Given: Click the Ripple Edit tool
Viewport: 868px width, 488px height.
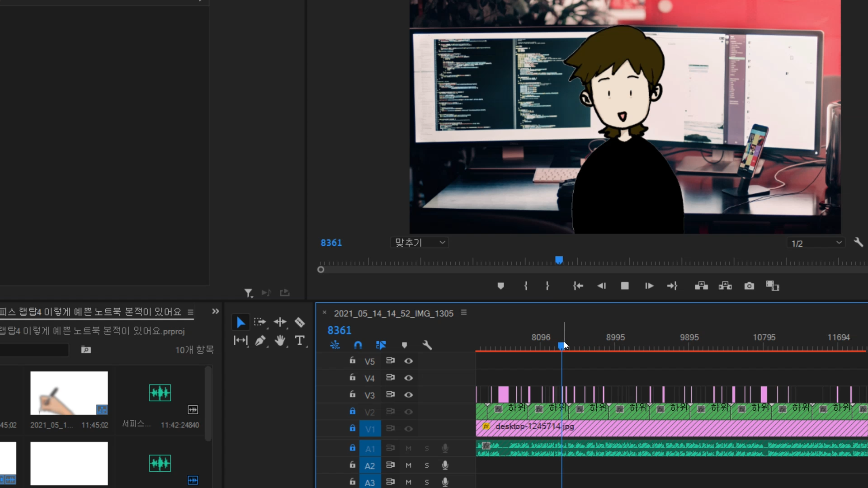Looking at the screenshot, I should pos(280,322).
